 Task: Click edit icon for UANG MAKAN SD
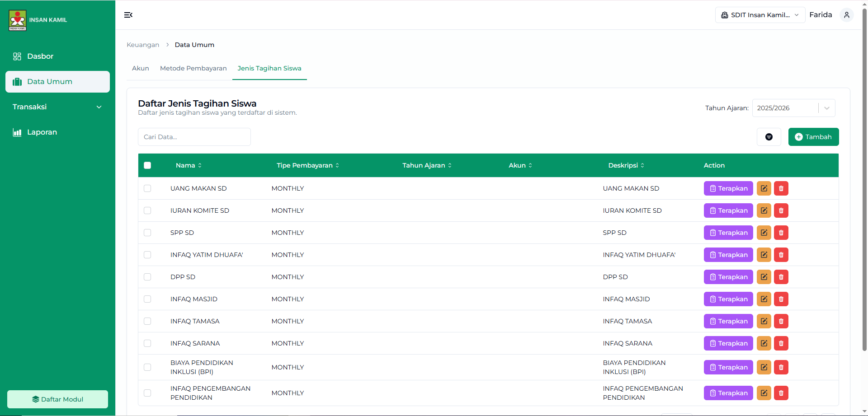pos(764,188)
